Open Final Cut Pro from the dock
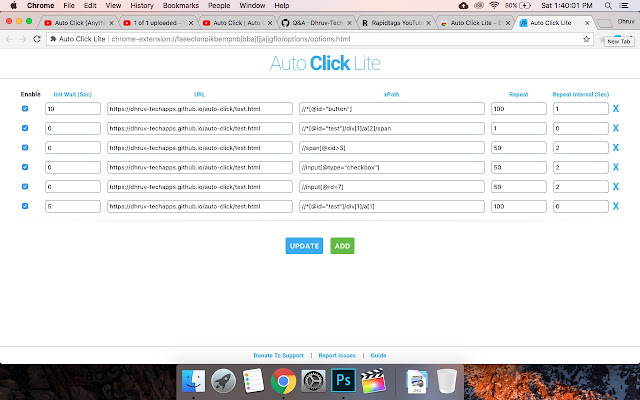This screenshot has height=400, width=640. coord(373,381)
